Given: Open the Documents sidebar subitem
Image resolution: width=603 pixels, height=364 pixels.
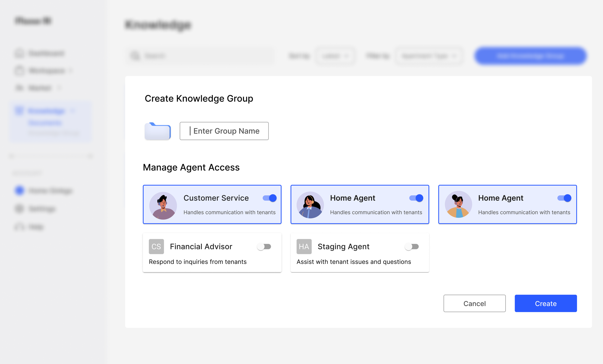Looking at the screenshot, I should tap(45, 122).
